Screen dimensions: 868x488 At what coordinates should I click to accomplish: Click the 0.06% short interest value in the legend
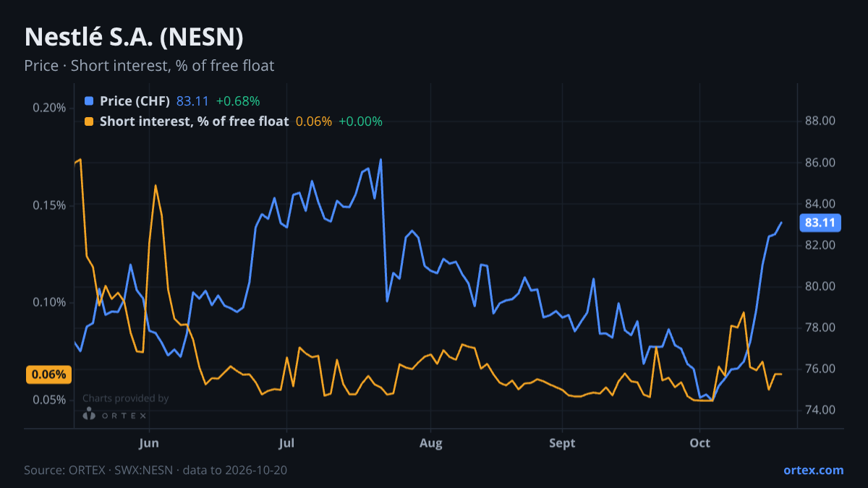click(314, 121)
